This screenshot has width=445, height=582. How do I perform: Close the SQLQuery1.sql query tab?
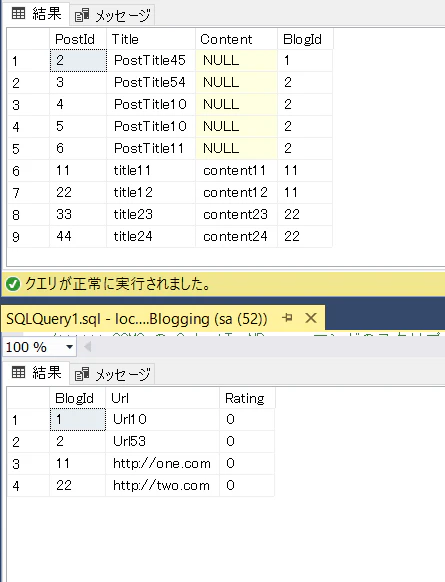311,318
